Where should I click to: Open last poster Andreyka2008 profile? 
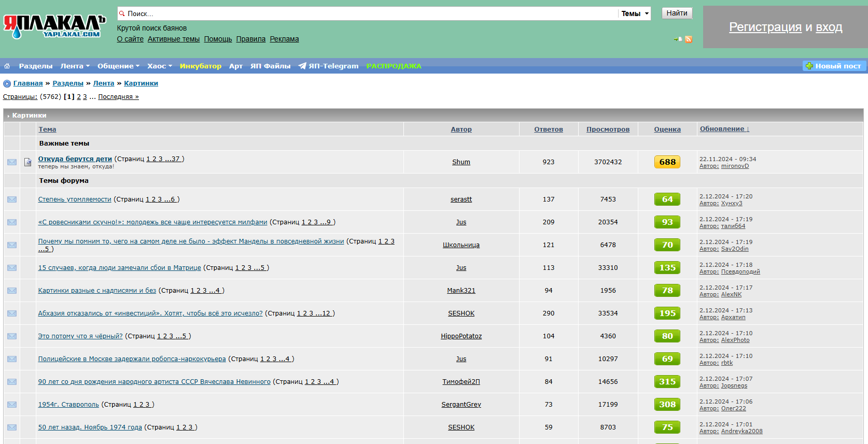(x=741, y=431)
